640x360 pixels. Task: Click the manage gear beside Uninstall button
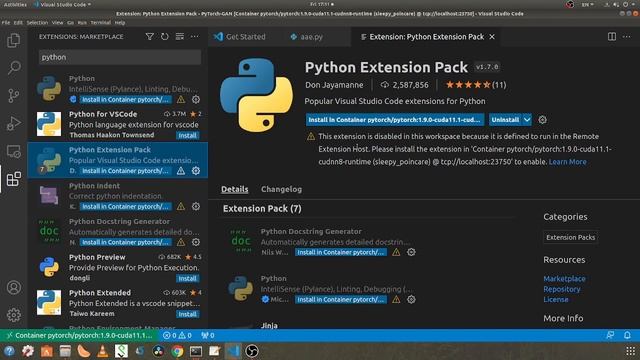pos(542,120)
